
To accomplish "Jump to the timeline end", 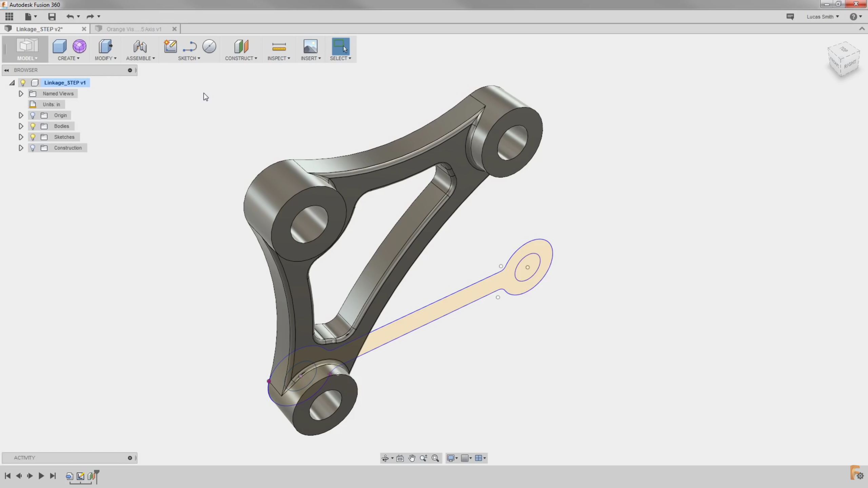I will (x=53, y=476).
